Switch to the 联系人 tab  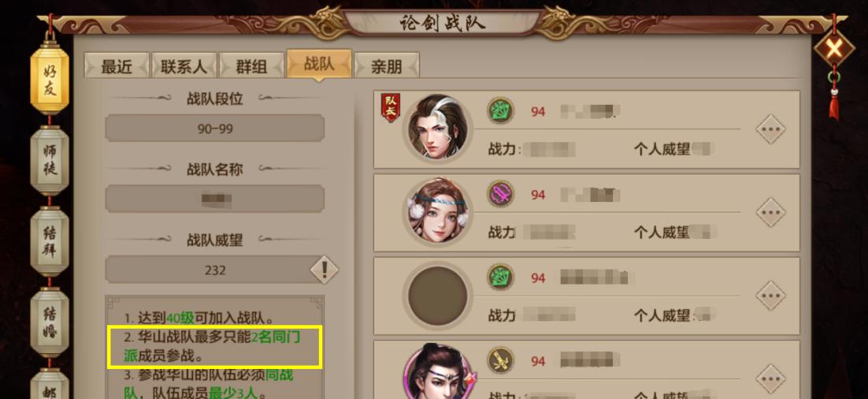tap(184, 66)
